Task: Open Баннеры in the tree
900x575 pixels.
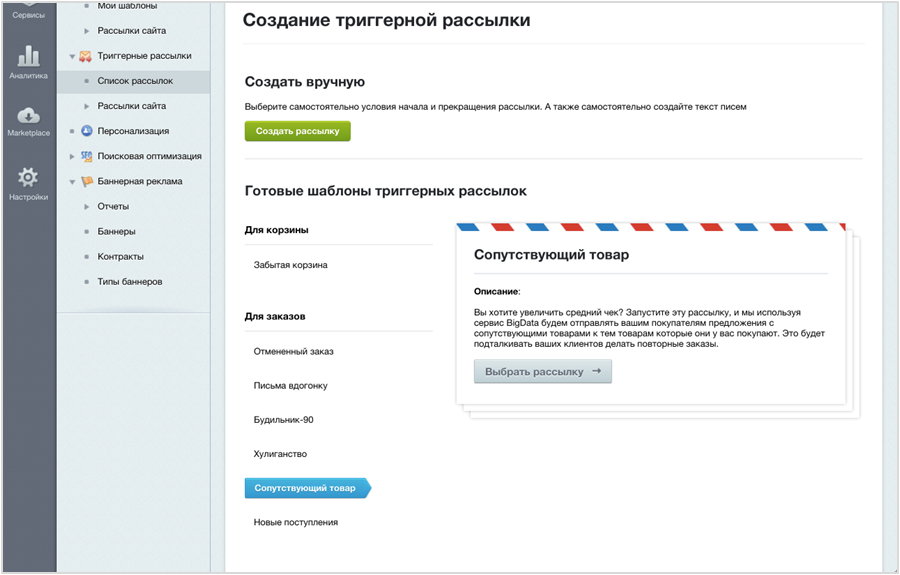Action: click(117, 231)
